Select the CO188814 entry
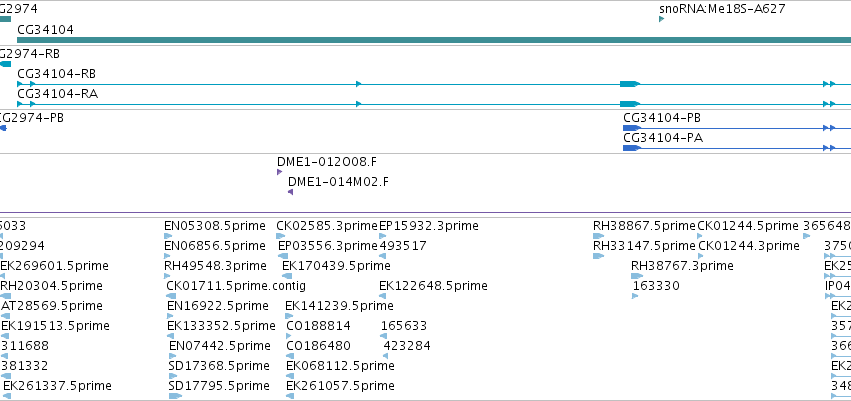The width and height of the screenshot is (851, 401). click(x=319, y=326)
